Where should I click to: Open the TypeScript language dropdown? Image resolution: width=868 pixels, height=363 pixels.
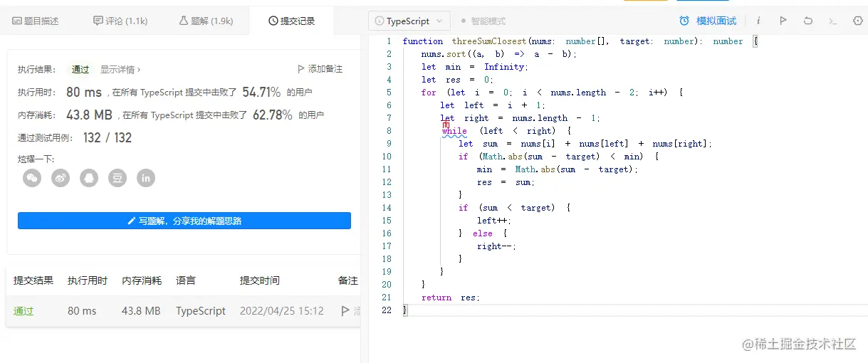pyautogui.click(x=409, y=21)
